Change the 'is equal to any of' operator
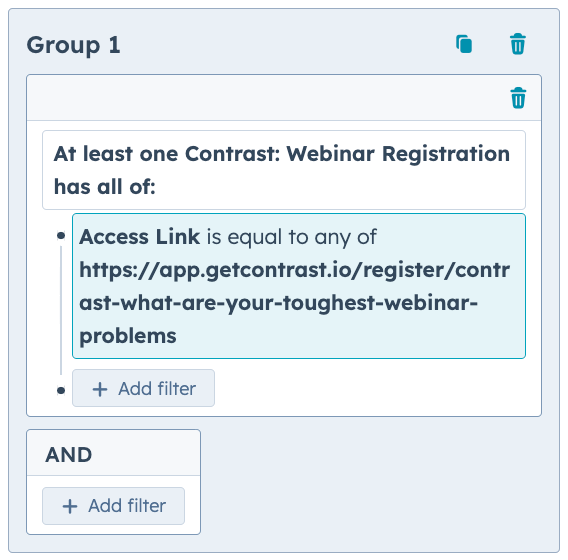The height and width of the screenshot is (560, 568). (x=292, y=237)
